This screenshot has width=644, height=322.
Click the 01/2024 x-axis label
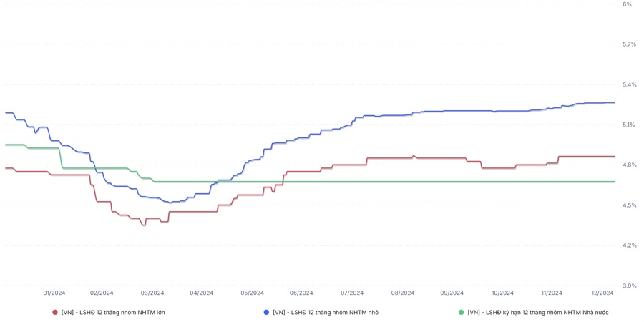(54, 293)
